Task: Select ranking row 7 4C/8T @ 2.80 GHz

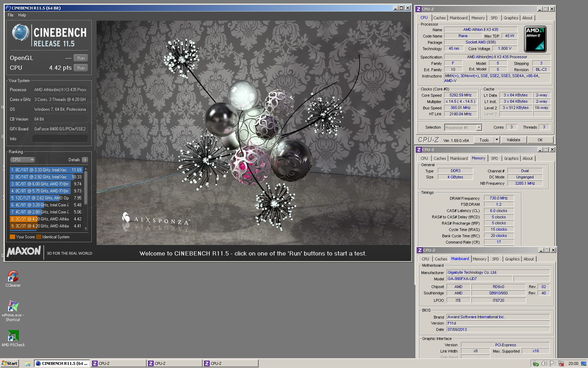Action: tap(47, 212)
